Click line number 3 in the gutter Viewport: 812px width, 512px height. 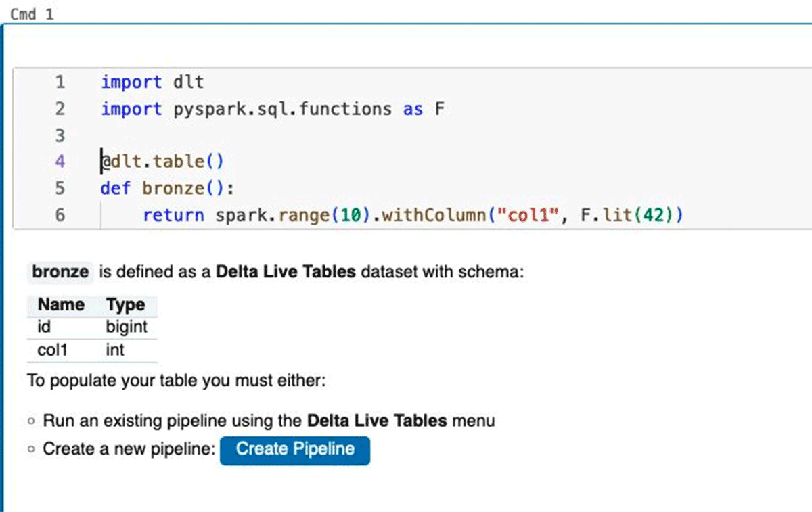(x=60, y=135)
